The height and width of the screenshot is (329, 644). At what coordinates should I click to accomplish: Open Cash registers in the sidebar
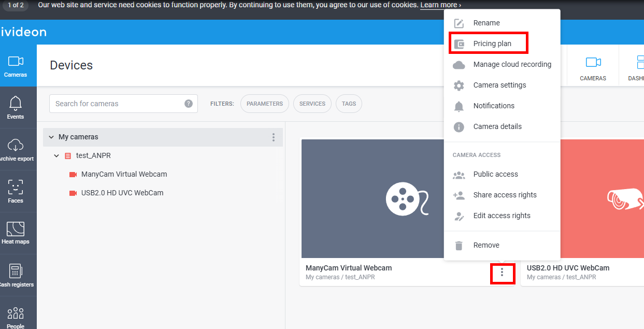16,275
